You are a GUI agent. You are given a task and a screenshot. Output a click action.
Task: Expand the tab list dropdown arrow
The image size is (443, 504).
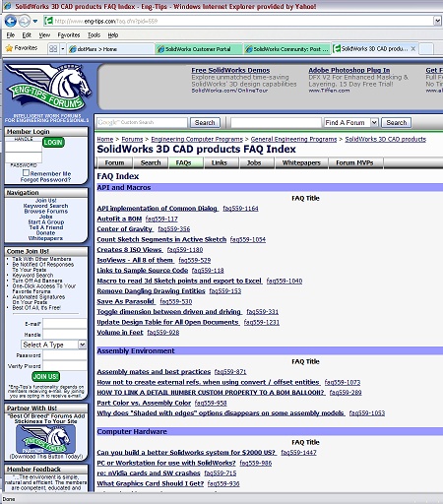point(63,49)
